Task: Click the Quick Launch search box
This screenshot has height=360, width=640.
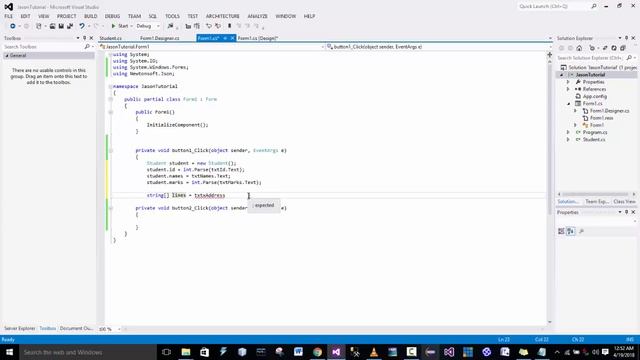Action: pos(554,7)
